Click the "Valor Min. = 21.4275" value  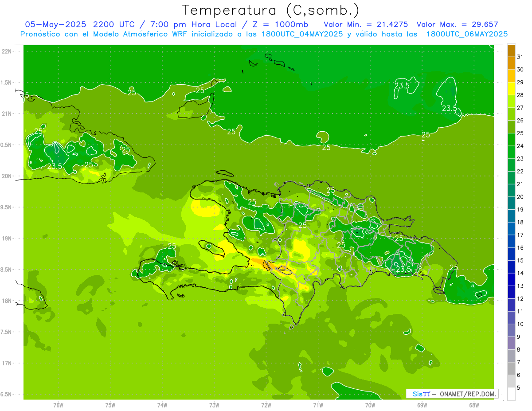[366, 24]
